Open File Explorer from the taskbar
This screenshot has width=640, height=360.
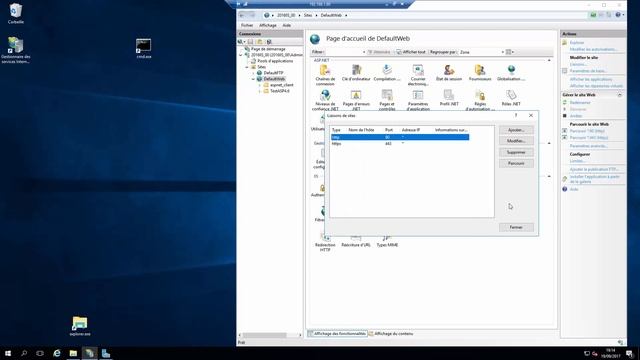point(73,353)
